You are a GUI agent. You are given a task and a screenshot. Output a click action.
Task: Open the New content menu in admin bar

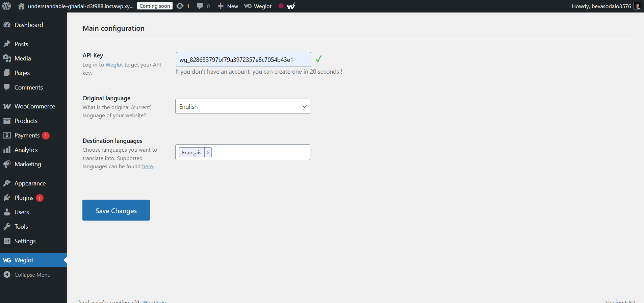pos(228,6)
